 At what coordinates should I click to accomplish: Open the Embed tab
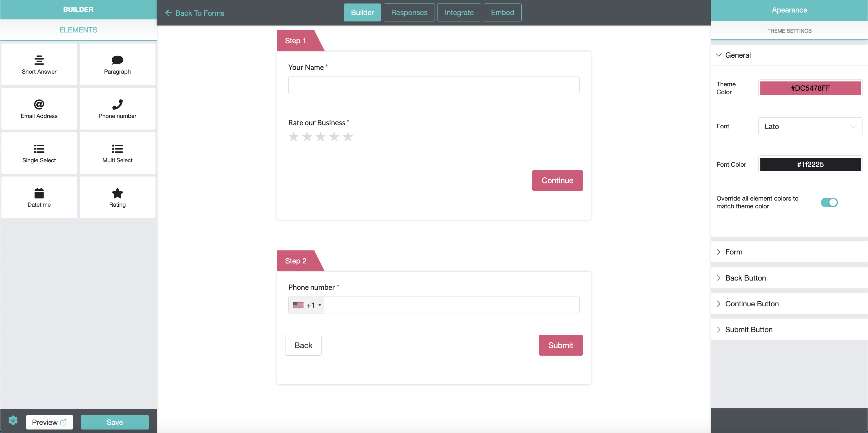tap(502, 12)
